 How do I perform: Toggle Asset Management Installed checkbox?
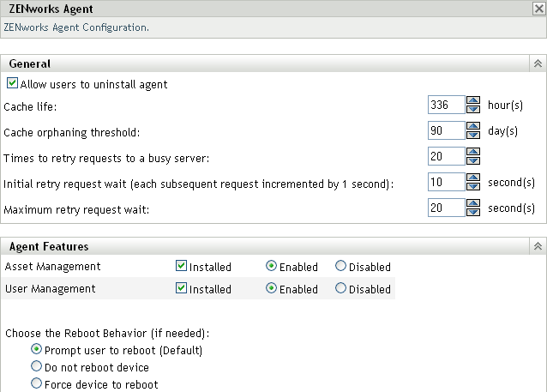(181, 267)
